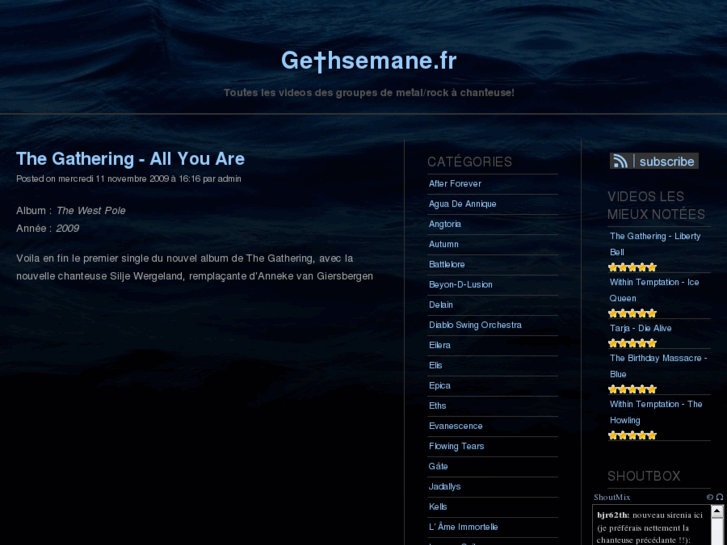Open Tarja - Die Alive video
Screen dimensions: 727x545
coord(640,328)
